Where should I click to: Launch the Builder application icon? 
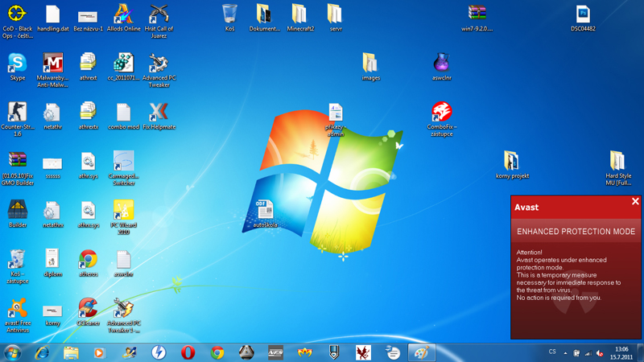17,210
